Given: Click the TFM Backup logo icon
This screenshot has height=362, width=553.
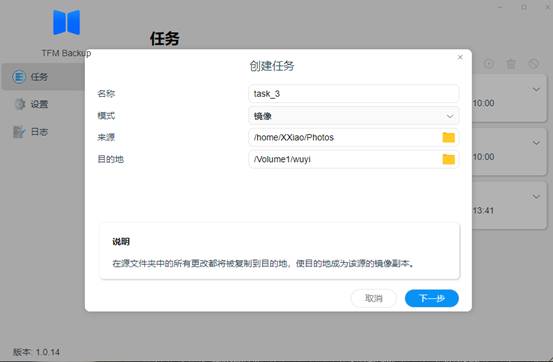Looking at the screenshot, I should tap(66, 22).
